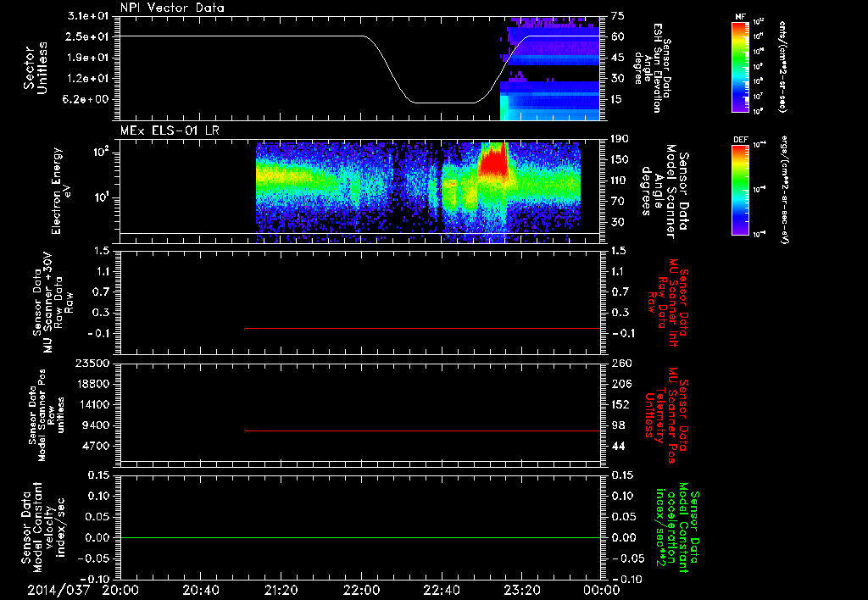
Task: Click the 22:40 time axis label
Action: [x=442, y=590]
